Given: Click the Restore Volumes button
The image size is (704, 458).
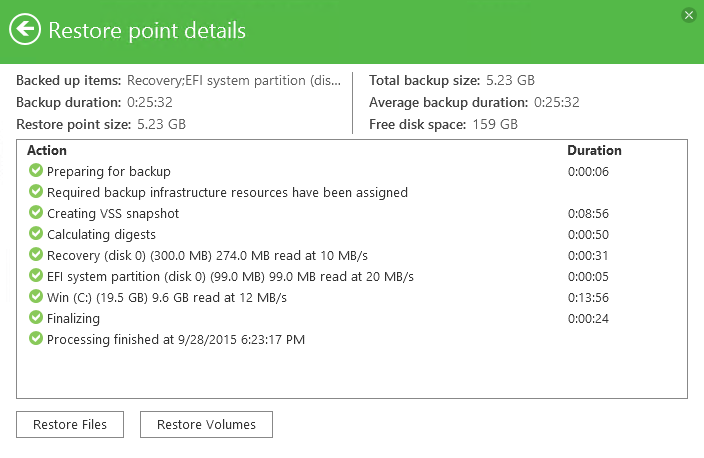Looking at the screenshot, I should (x=207, y=424).
